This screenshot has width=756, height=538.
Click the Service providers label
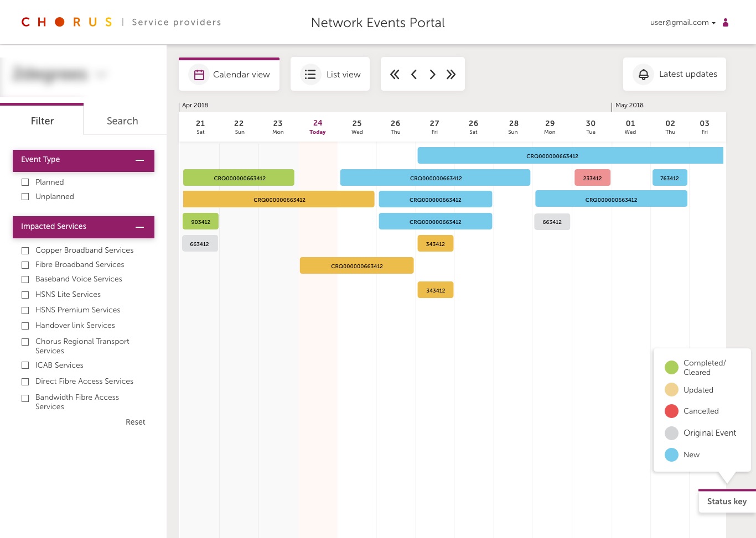tap(177, 22)
